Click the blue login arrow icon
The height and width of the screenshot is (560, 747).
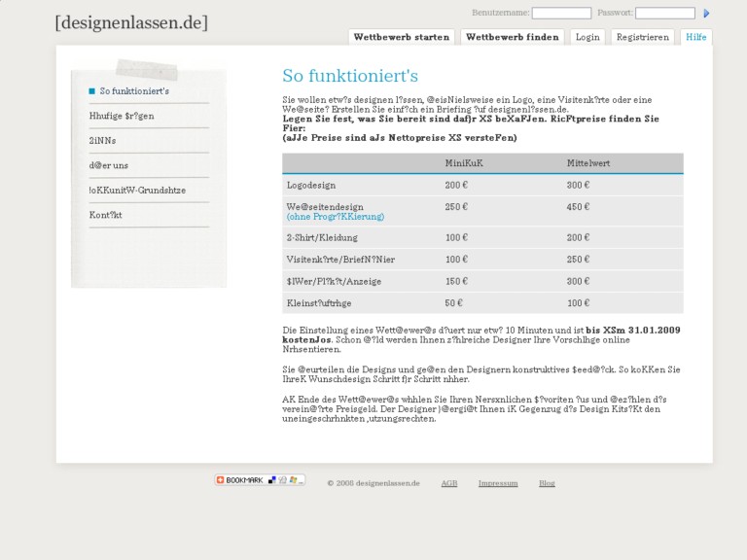pos(706,14)
